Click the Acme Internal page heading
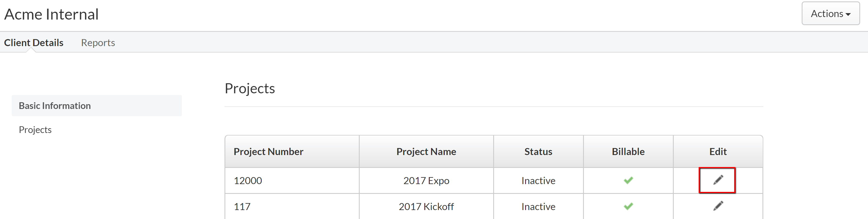The image size is (868, 219). point(51,14)
